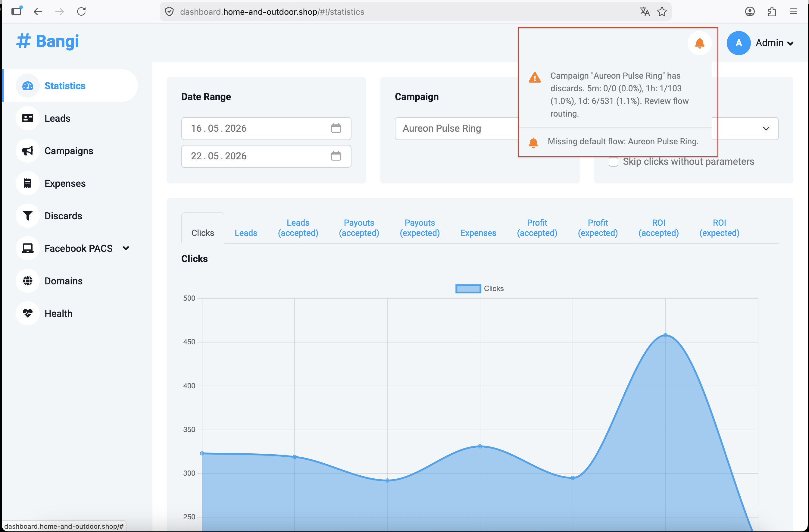
Task: Click the start date field 16.05.2026
Action: (x=266, y=129)
